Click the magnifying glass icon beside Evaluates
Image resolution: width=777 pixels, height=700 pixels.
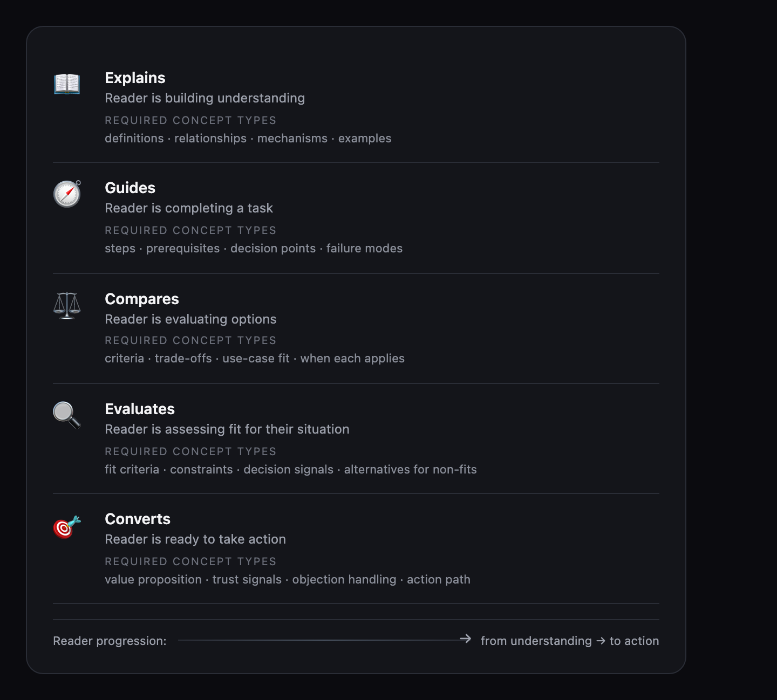pyautogui.click(x=67, y=415)
